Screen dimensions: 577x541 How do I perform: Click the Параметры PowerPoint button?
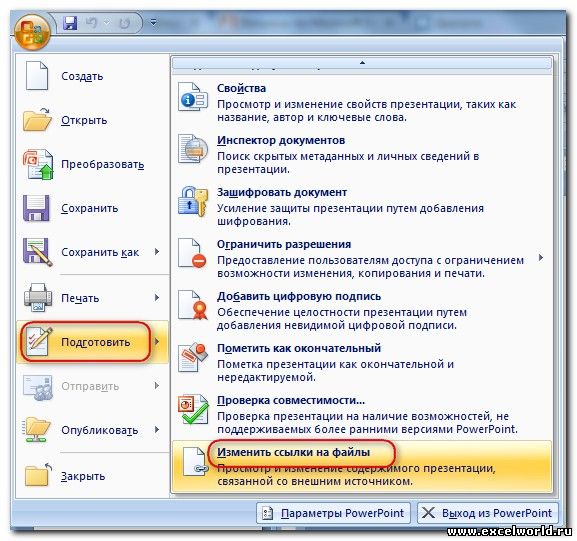pos(333,513)
